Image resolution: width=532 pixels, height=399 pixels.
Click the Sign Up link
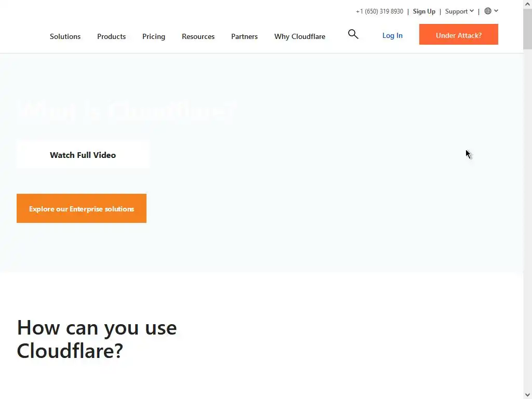pyautogui.click(x=424, y=11)
